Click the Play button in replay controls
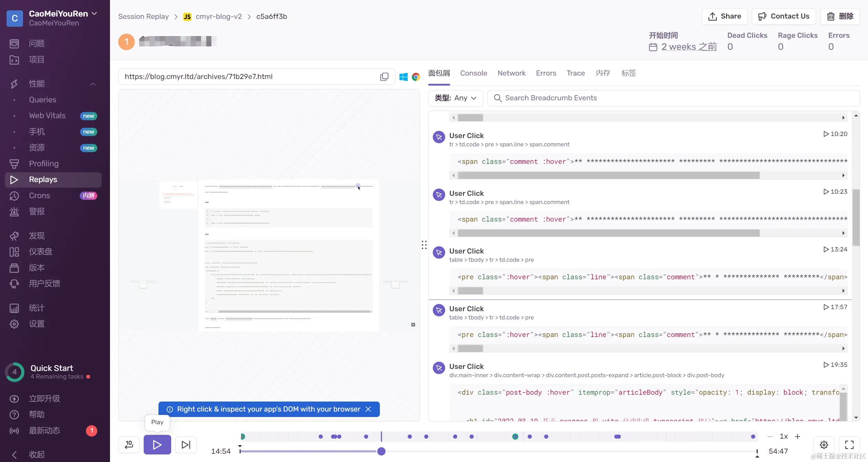This screenshot has height=462, width=868. pos(157,444)
